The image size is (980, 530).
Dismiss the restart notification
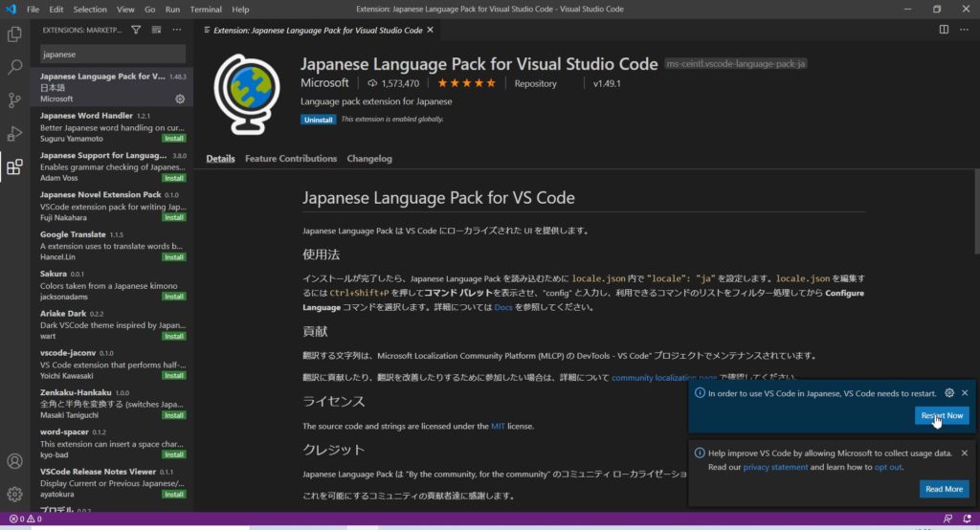point(965,392)
